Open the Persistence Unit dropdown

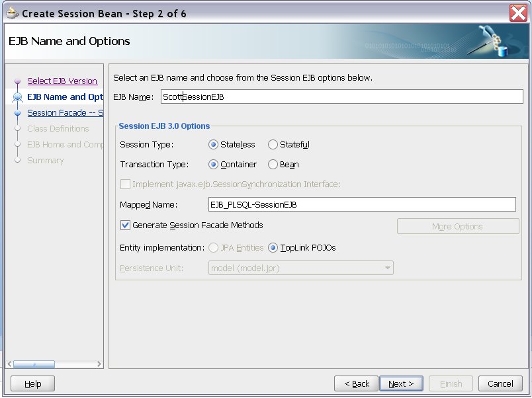tap(301, 268)
